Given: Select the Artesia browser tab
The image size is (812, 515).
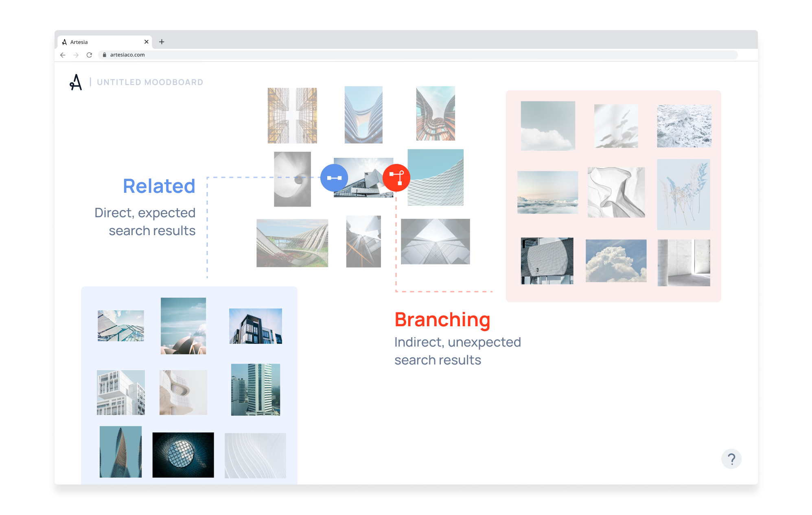Looking at the screenshot, I should tap(105, 42).
